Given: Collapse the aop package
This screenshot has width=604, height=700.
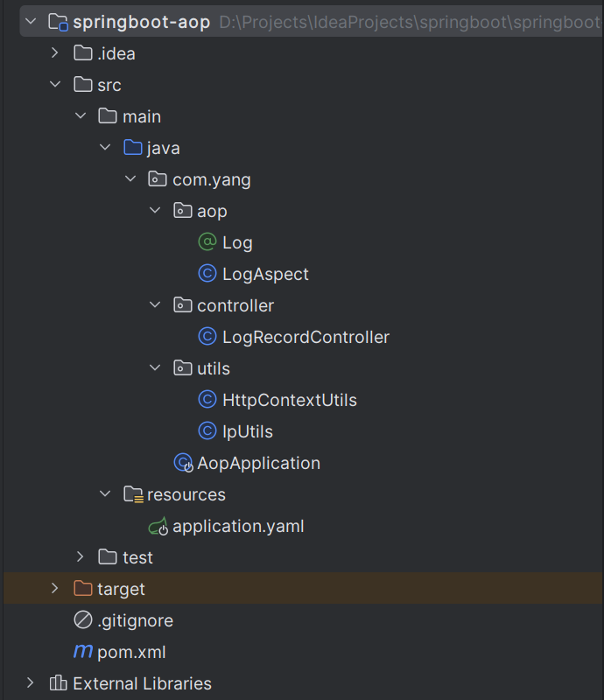Looking at the screenshot, I should click(155, 211).
